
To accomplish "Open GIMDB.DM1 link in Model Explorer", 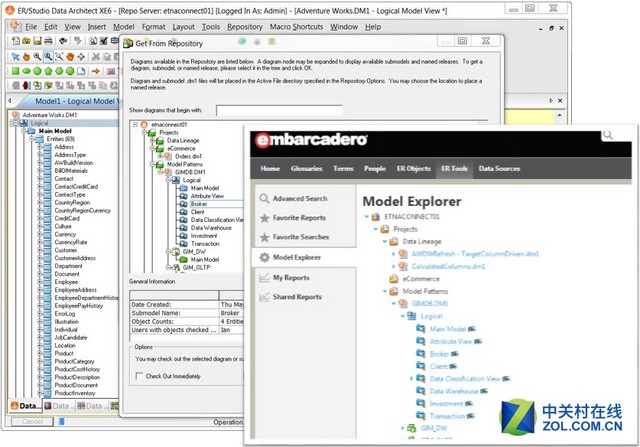I will tap(430, 304).
